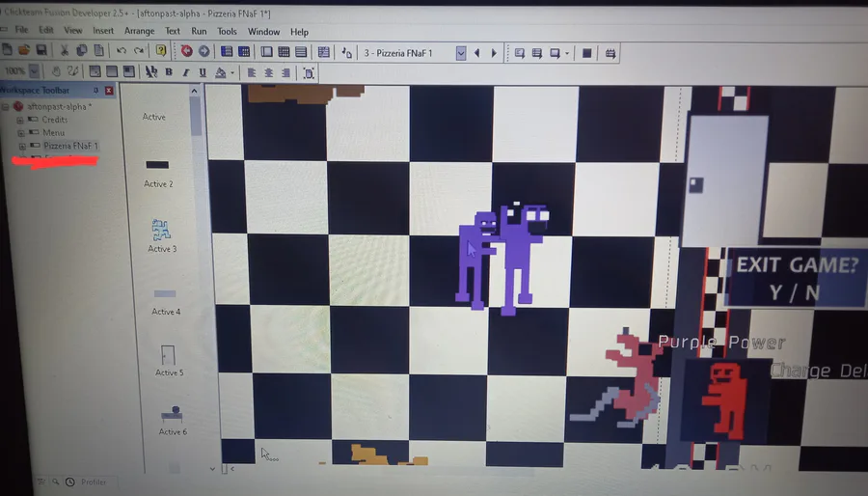Select the Active 3 object thumbnail

[162, 229]
